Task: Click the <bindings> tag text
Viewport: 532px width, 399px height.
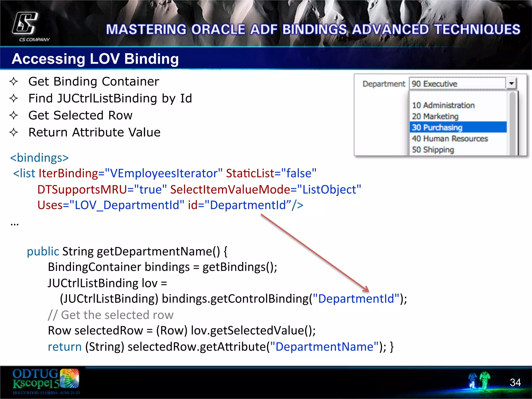Action: (39, 158)
